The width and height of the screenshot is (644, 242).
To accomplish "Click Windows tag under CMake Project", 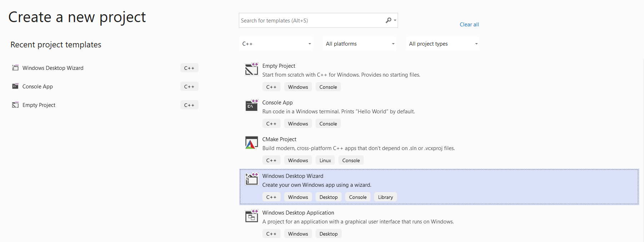I will pos(298,160).
